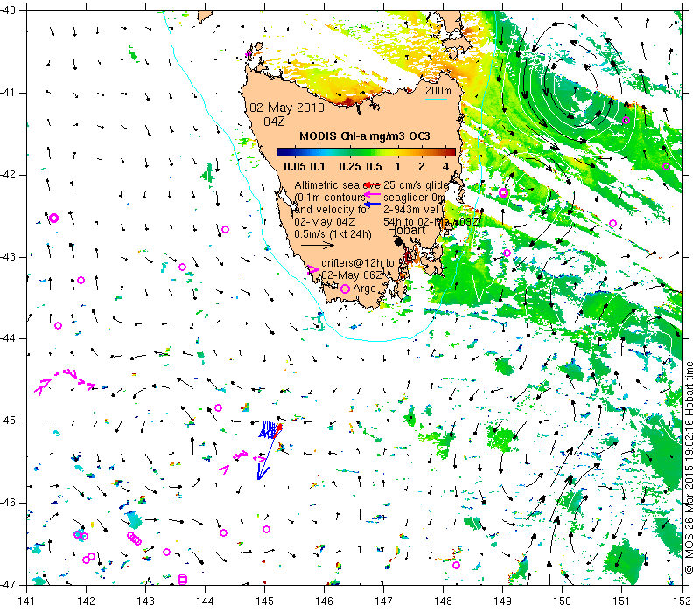Click the 'Argo' legend text
Image resolution: width=700 pixels, height=612 pixels.
(364, 289)
